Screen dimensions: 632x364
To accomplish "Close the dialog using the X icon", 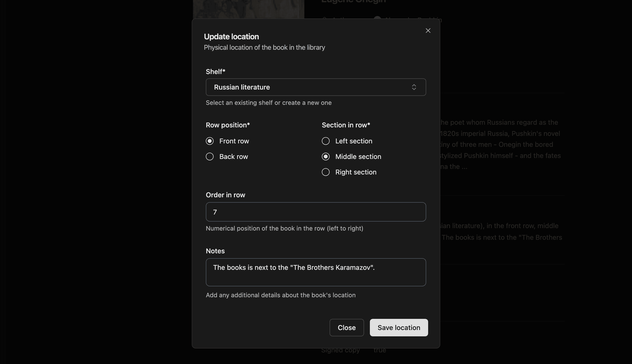I will click(x=428, y=31).
